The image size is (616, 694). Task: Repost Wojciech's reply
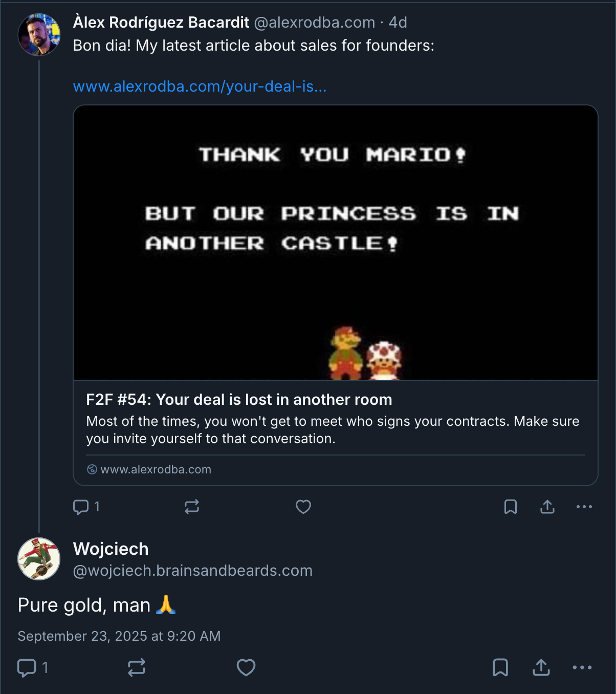(x=137, y=667)
